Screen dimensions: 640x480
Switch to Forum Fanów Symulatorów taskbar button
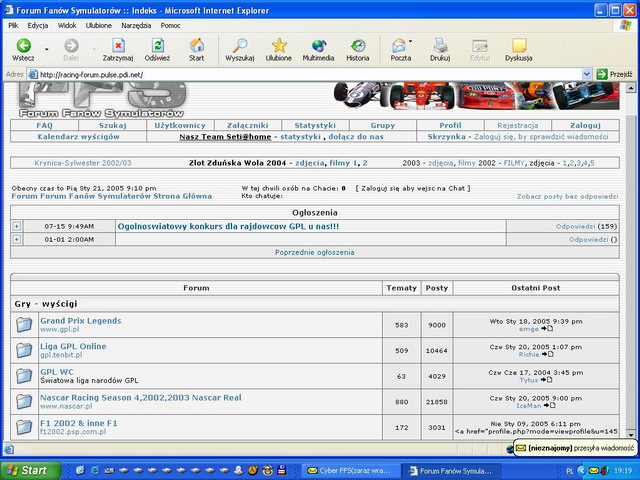click(451, 471)
